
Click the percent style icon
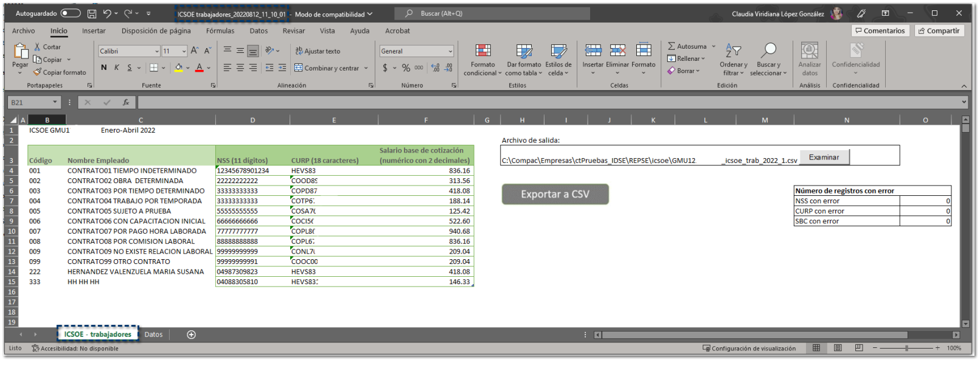(x=406, y=68)
